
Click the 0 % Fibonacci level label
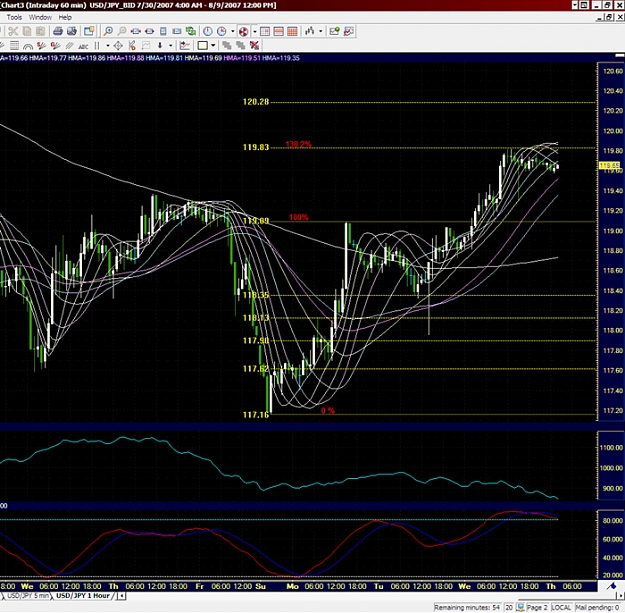pyautogui.click(x=328, y=411)
